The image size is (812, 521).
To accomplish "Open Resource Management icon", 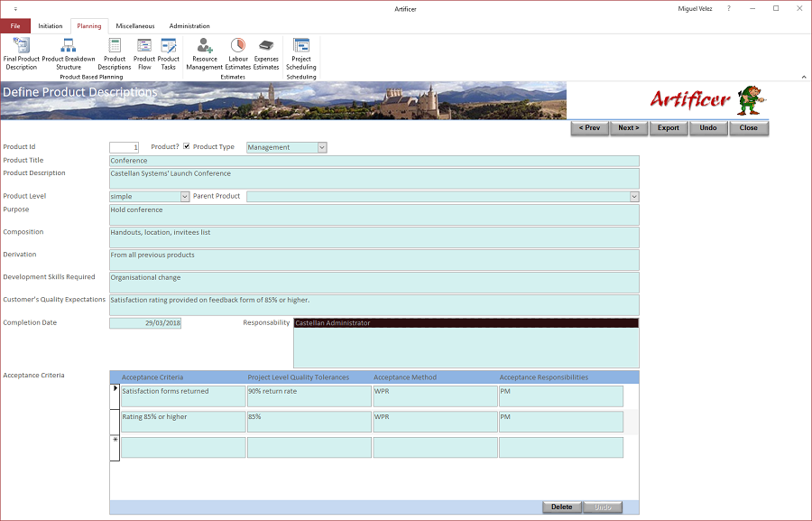I will point(205,54).
